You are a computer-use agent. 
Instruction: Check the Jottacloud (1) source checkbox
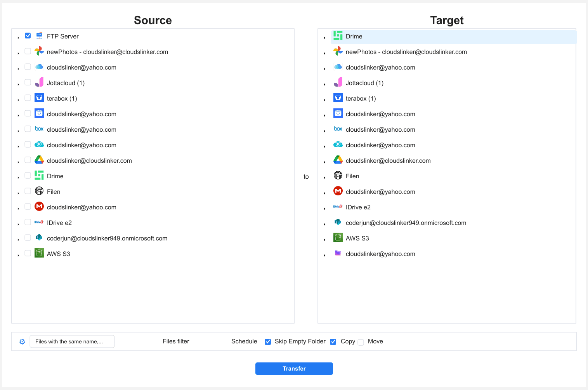click(x=28, y=82)
